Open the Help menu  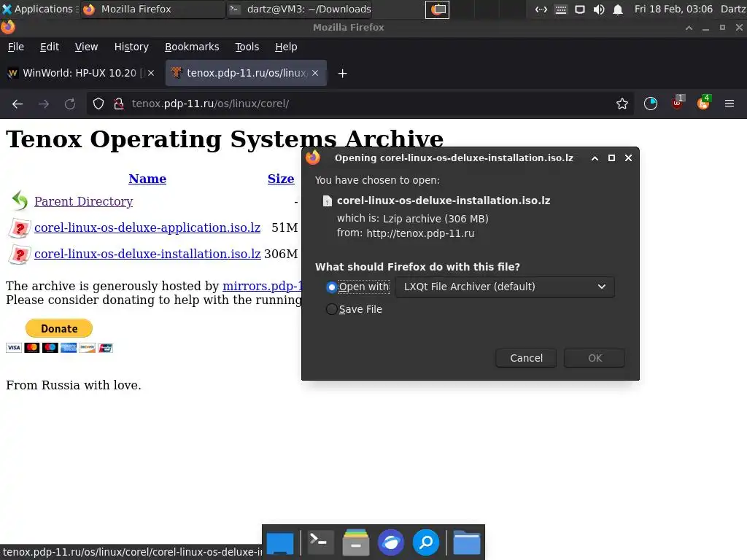coord(286,47)
